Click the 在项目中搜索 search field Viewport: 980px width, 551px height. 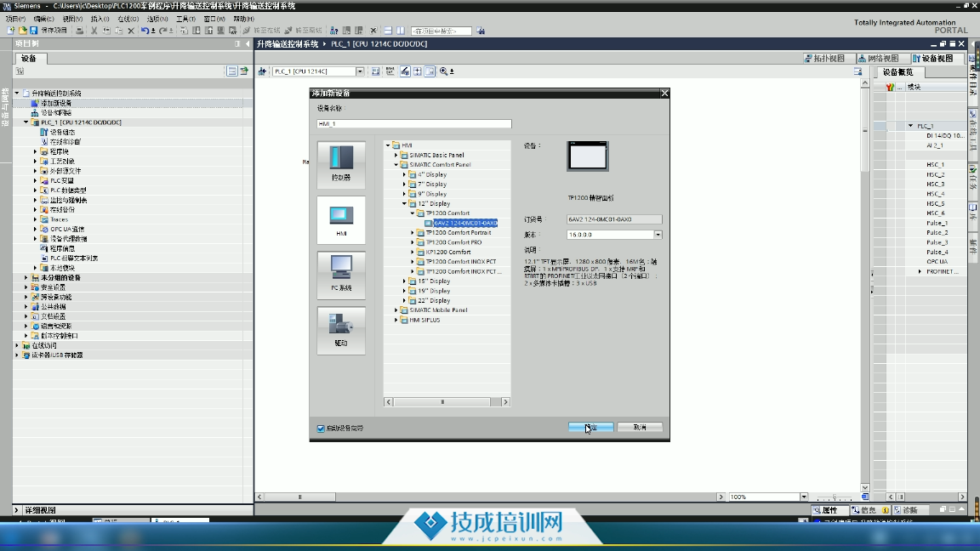442,31
